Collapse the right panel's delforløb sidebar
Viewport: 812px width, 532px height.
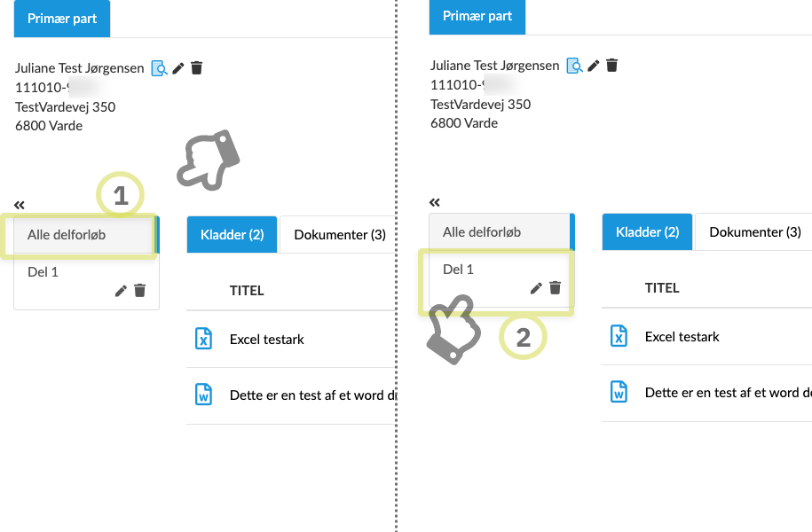coord(435,202)
